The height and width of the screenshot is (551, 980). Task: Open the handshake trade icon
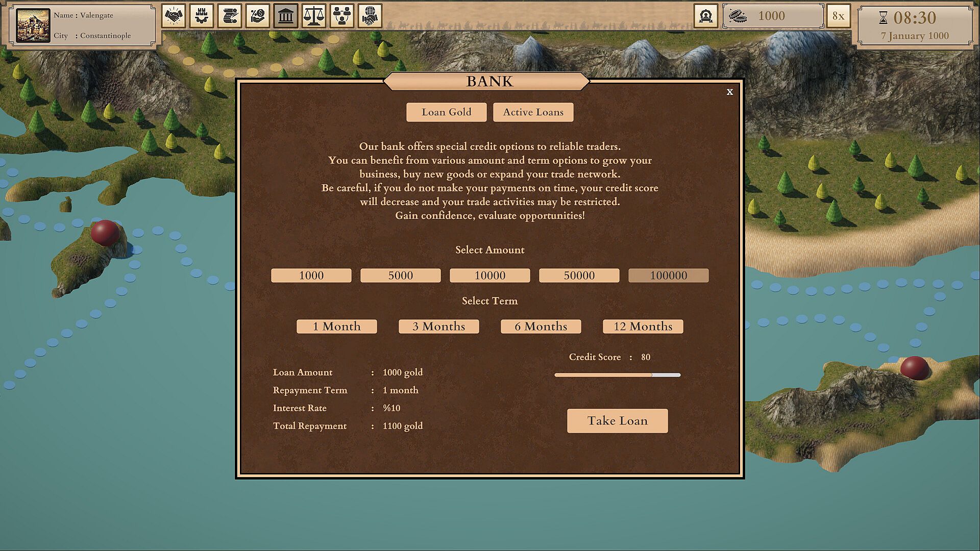pos(174,16)
